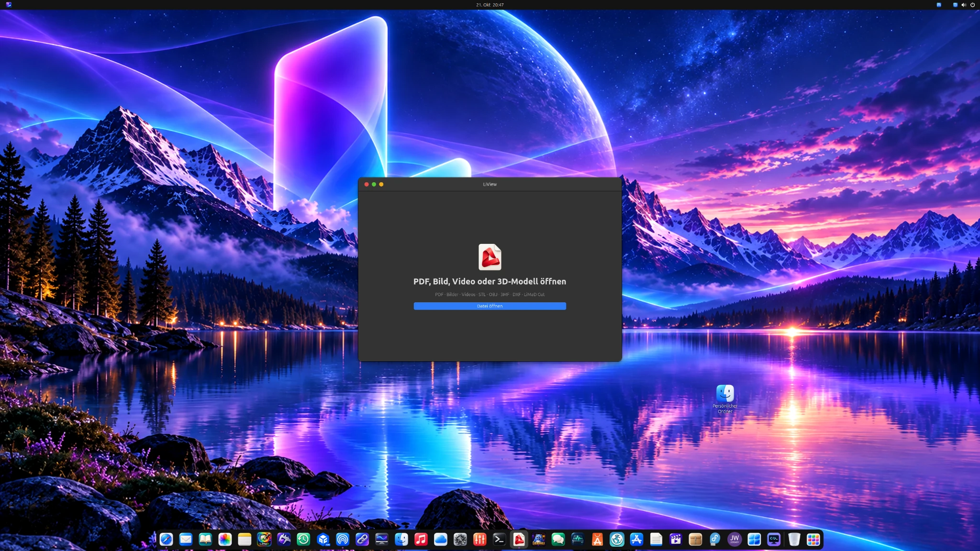Open the system monitor pulse icon in dock
This screenshot has width=980, height=551.
click(578, 540)
